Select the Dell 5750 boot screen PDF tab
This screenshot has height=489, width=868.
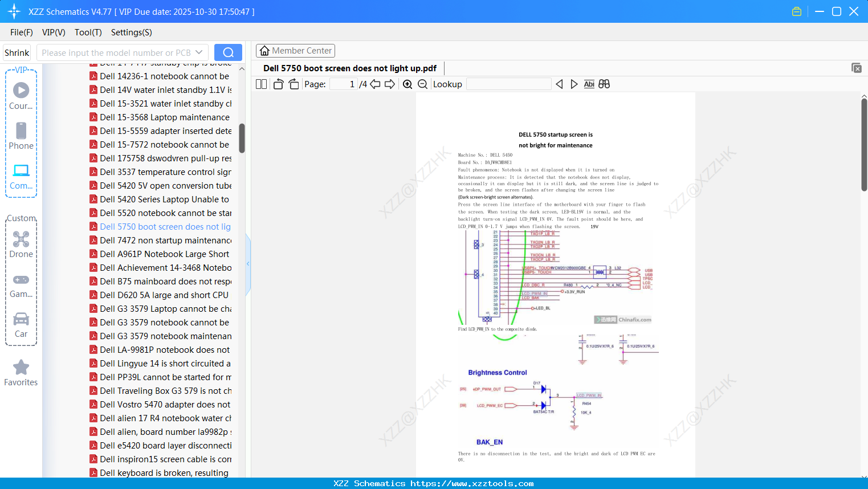click(350, 68)
